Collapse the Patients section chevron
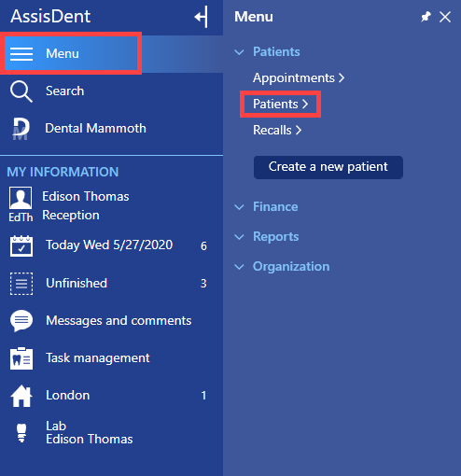 (x=239, y=52)
